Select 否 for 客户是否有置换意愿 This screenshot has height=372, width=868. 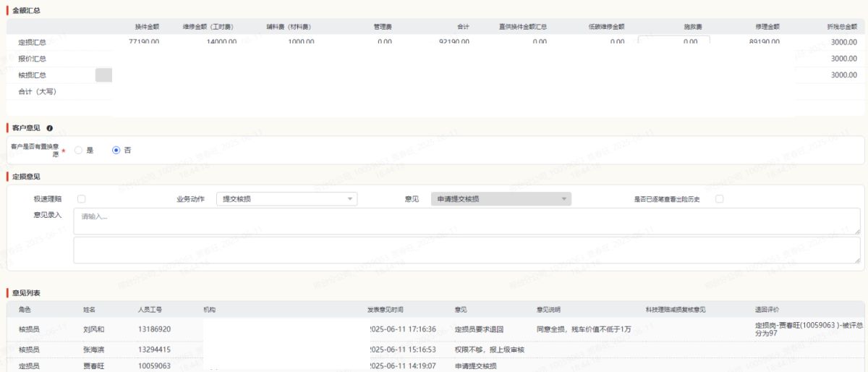point(116,151)
